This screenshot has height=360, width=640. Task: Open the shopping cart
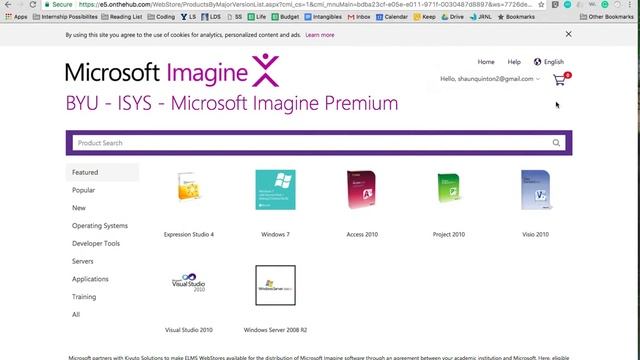point(561,79)
